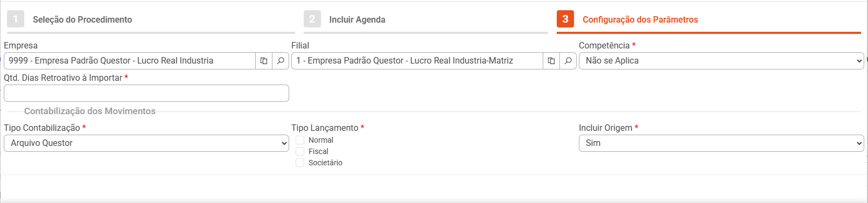
Task: Click the step 3 orange number badge
Action: [x=565, y=19]
